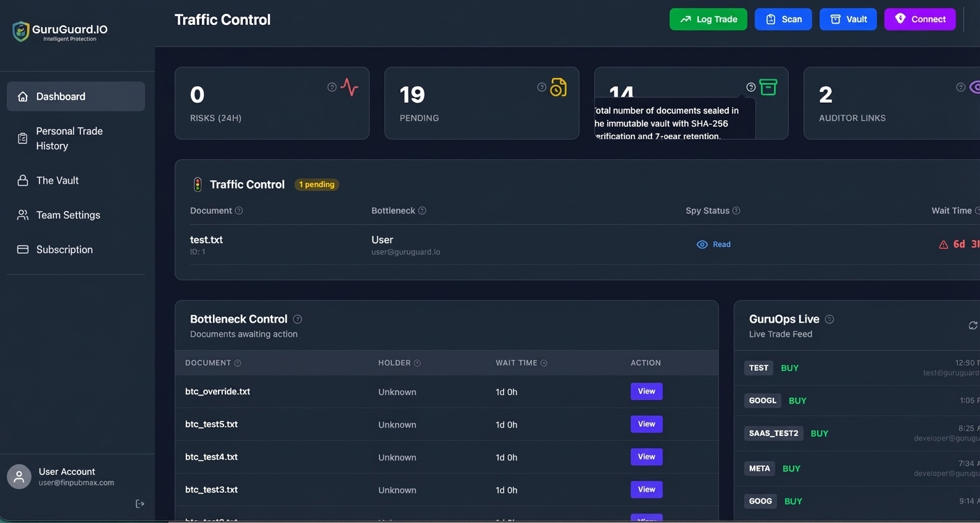
Task: Toggle the Read eye icon for test.txt
Action: pos(702,244)
